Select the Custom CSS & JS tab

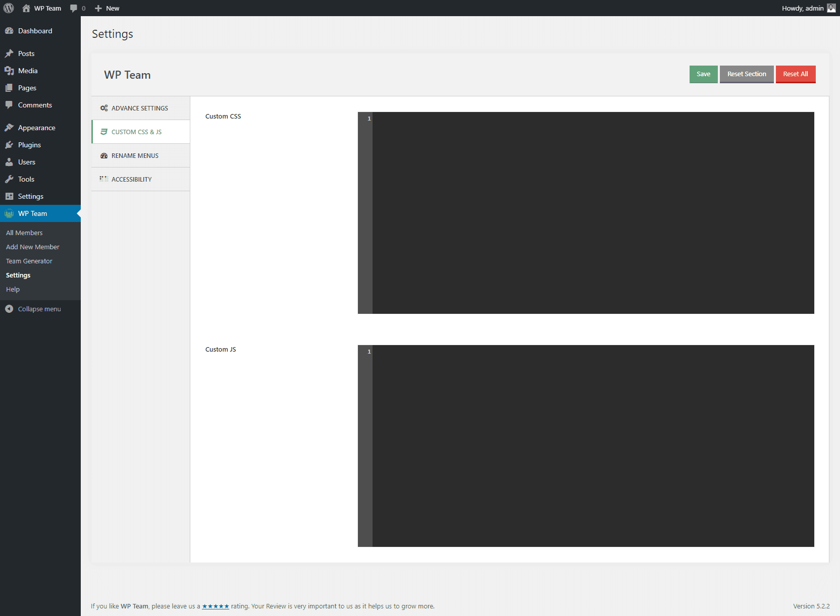[140, 132]
